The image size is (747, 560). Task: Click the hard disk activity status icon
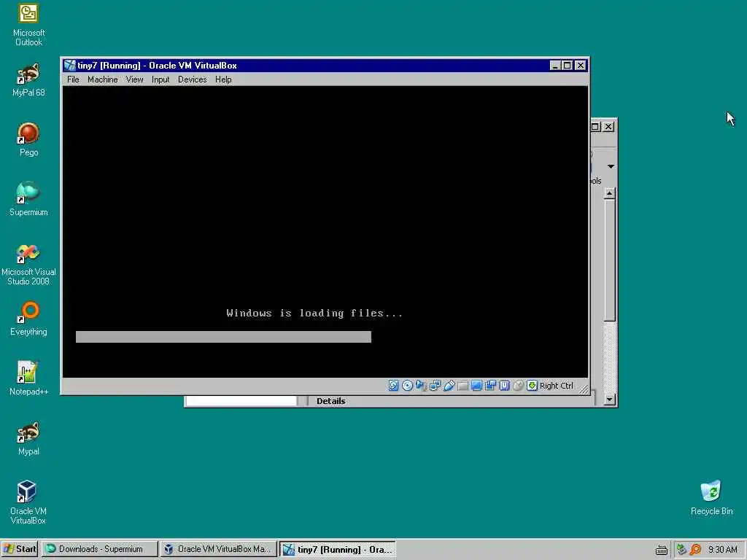(393, 386)
